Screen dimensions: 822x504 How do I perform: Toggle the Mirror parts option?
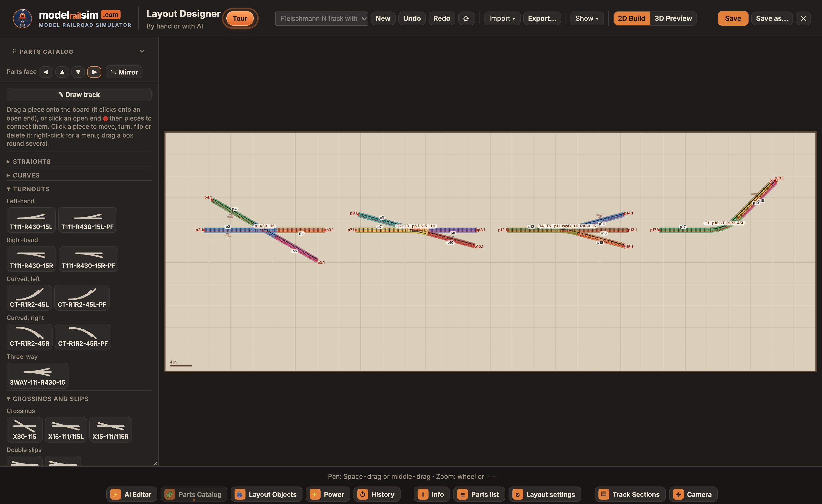(124, 72)
